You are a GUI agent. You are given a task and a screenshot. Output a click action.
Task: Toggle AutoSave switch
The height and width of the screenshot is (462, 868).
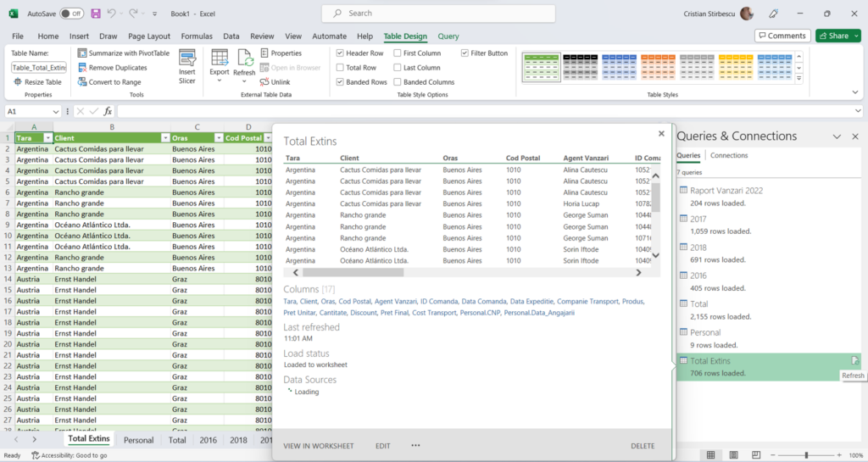pyautogui.click(x=71, y=14)
